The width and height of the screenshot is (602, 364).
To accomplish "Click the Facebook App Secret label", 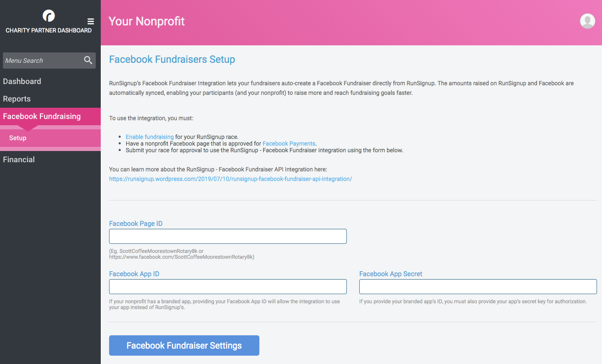I will click(391, 274).
